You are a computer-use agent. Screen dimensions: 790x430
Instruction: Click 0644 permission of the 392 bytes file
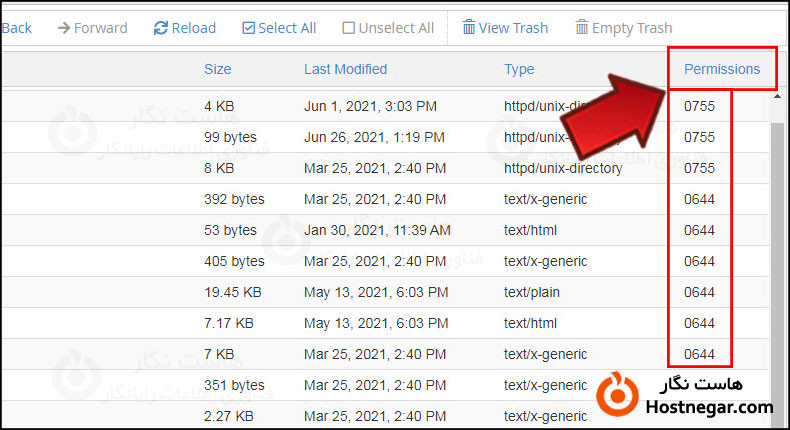[699, 199]
